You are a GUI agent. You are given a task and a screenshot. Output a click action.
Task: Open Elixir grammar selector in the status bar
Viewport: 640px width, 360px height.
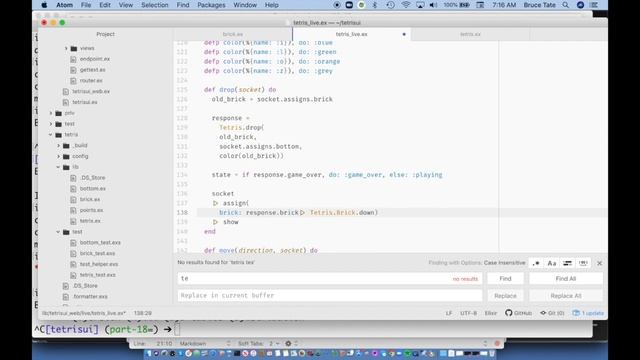(x=491, y=313)
